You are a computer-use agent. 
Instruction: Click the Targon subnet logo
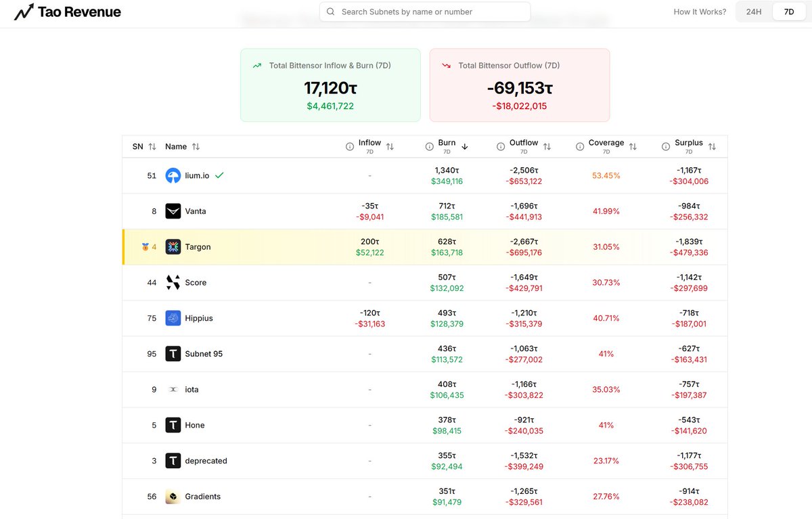click(x=173, y=247)
